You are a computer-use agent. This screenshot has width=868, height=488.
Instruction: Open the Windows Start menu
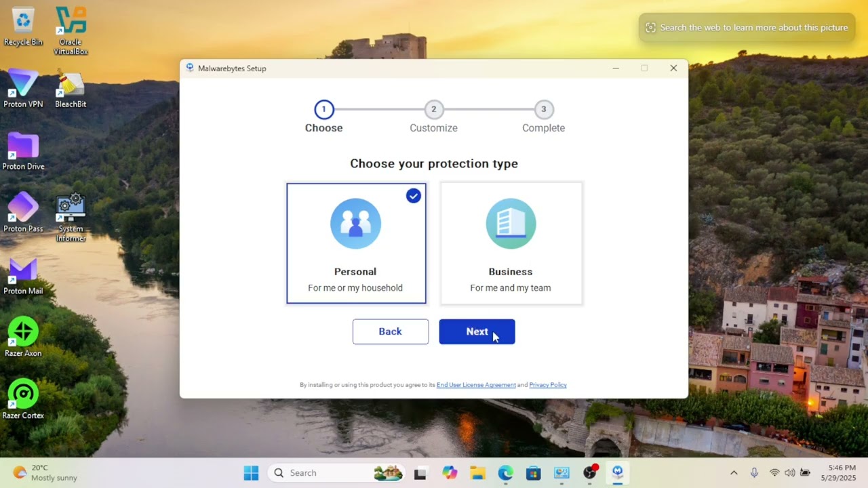pyautogui.click(x=251, y=473)
